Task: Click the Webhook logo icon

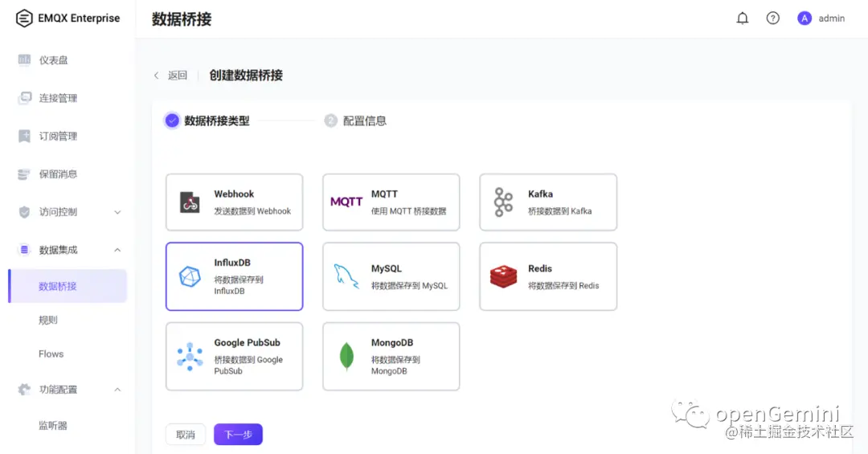Action: [x=190, y=202]
